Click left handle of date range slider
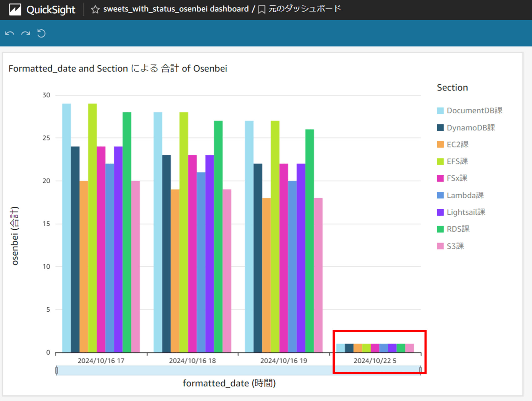 (x=56, y=370)
